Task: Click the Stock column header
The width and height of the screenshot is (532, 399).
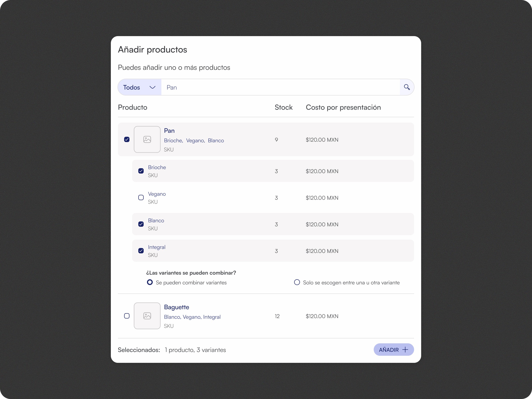Action: [x=284, y=107]
